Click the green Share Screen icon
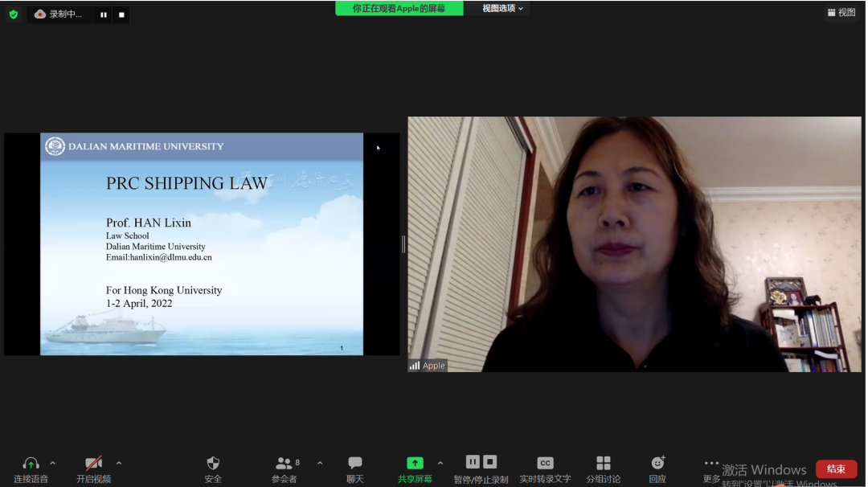Image resolution: width=868 pixels, height=487 pixels. tap(415, 464)
